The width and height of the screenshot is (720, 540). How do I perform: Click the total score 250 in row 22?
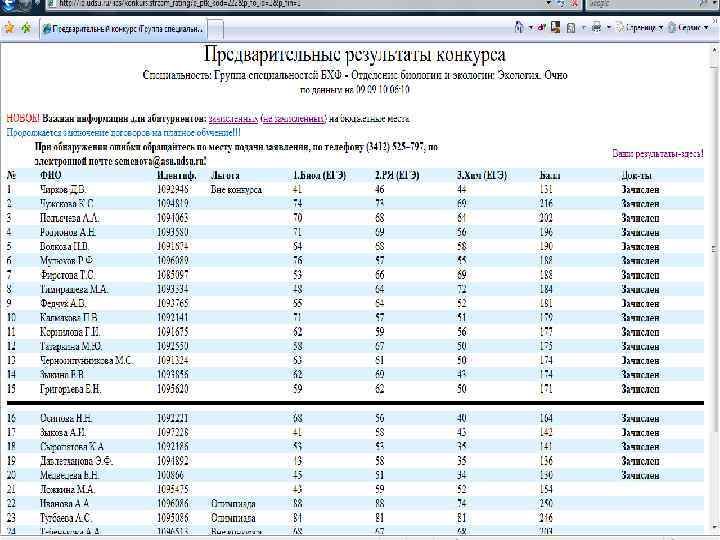(546, 504)
